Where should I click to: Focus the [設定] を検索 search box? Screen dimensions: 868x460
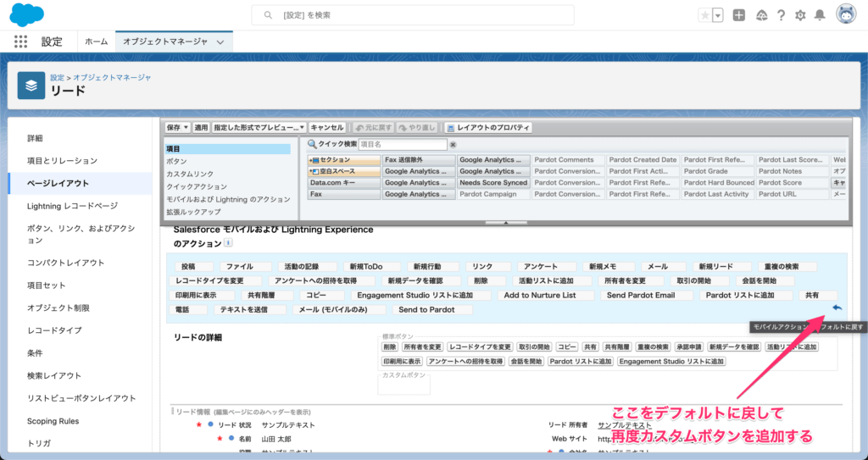tap(413, 15)
